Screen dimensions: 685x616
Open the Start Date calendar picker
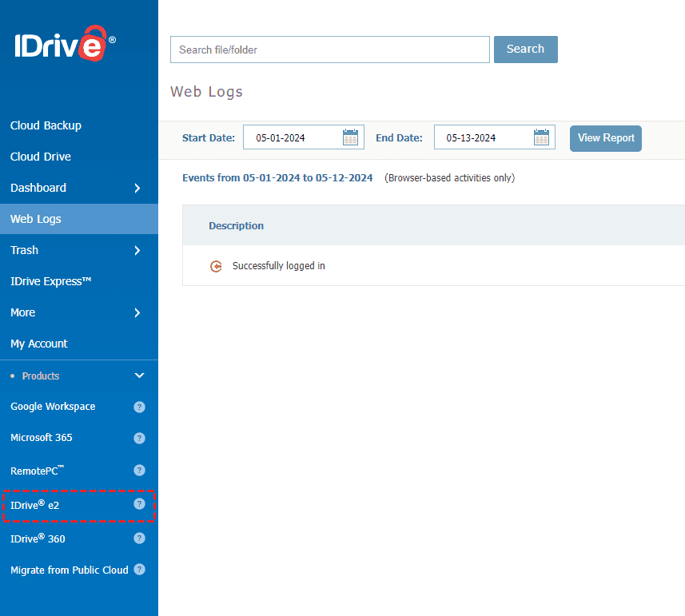[350, 137]
